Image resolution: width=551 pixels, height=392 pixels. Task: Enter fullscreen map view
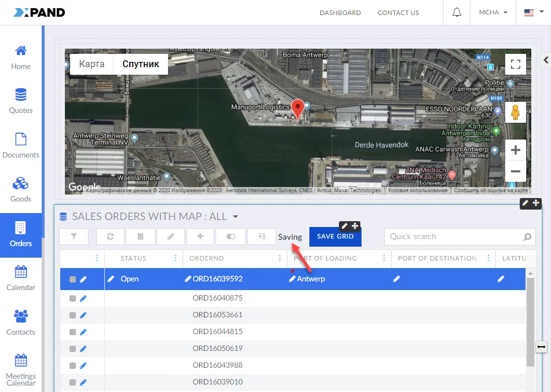(x=515, y=64)
